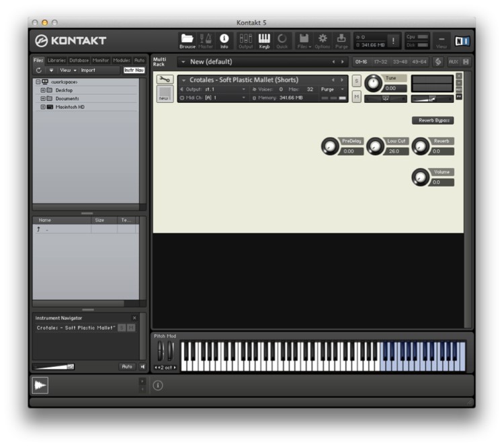
Task: Eject drive icon in Files browser
Action: pyautogui.click(x=51, y=70)
